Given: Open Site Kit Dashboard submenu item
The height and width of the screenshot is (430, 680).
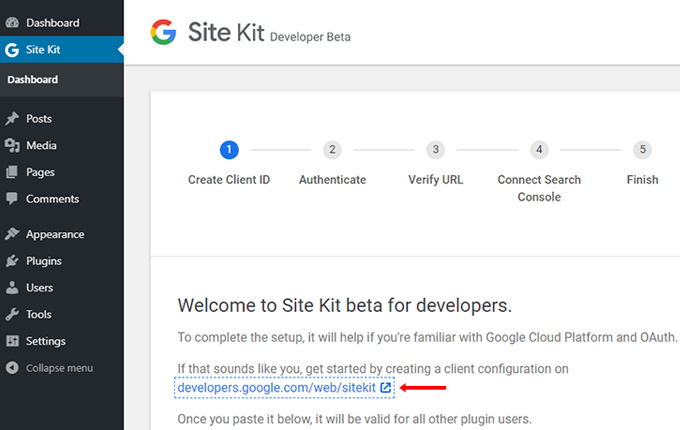Looking at the screenshot, I should [x=33, y=80].
